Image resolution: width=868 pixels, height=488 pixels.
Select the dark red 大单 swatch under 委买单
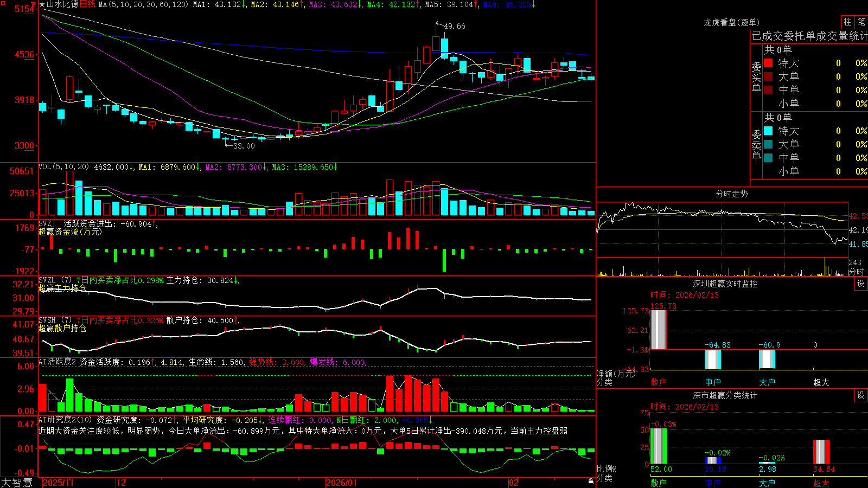coord(768,76)
